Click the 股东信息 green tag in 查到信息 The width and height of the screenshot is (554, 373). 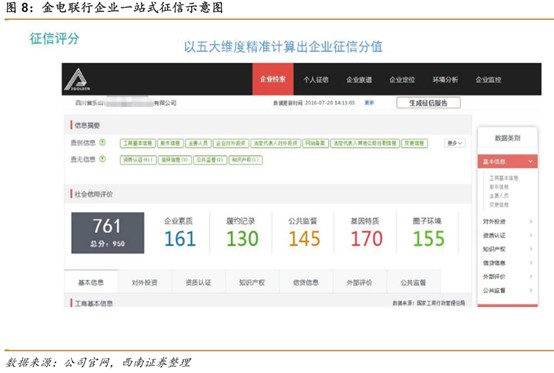coord(170,143)
